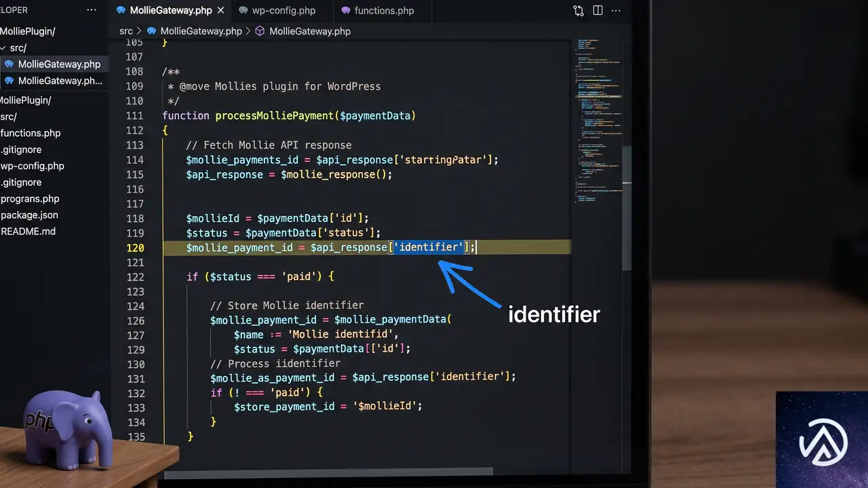Image resolution: width=868 pixels, height=488 pixels.
Task: Click line number 120 in the gutter
Action: coord(135,247)
